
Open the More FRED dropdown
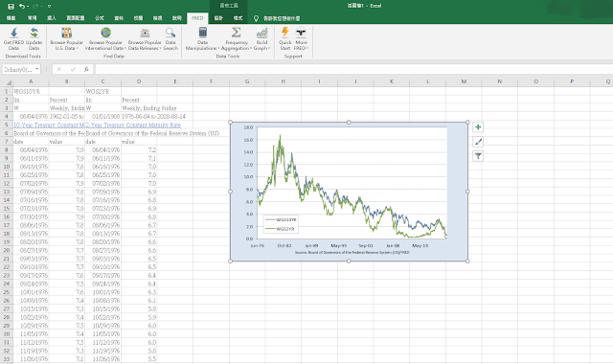(301, 38)
